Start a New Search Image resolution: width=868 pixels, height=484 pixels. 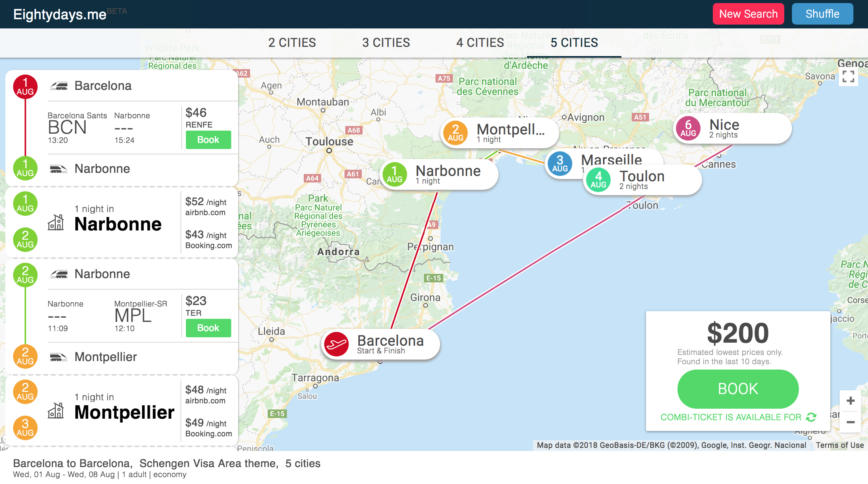[748, 14]
